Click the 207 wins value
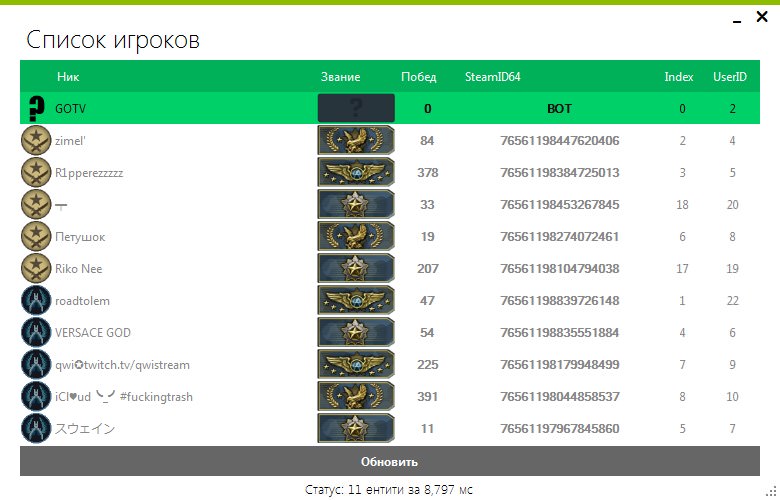Image resolution: width=780 pixels, height=500 pixels. point(428,269)
